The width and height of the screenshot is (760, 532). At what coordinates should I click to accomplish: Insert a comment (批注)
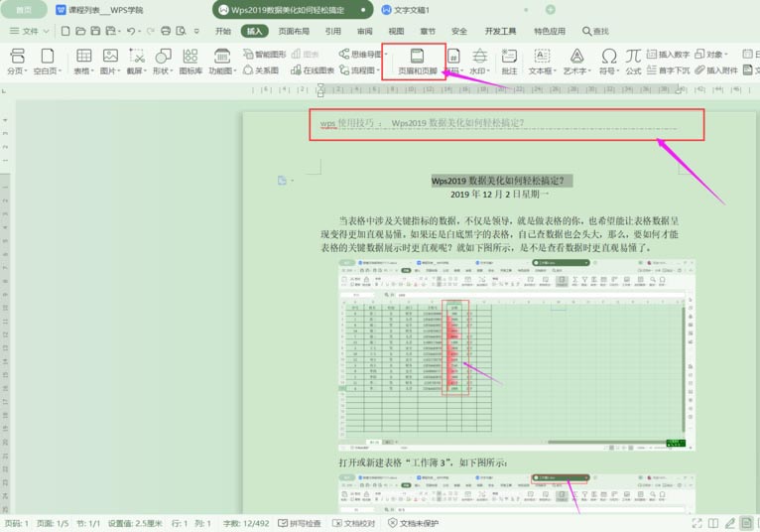(509, 62)
